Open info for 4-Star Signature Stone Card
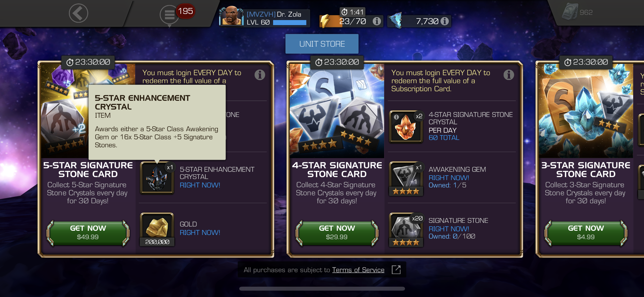This screenshot has height=297, width=644. pos(509,75)
